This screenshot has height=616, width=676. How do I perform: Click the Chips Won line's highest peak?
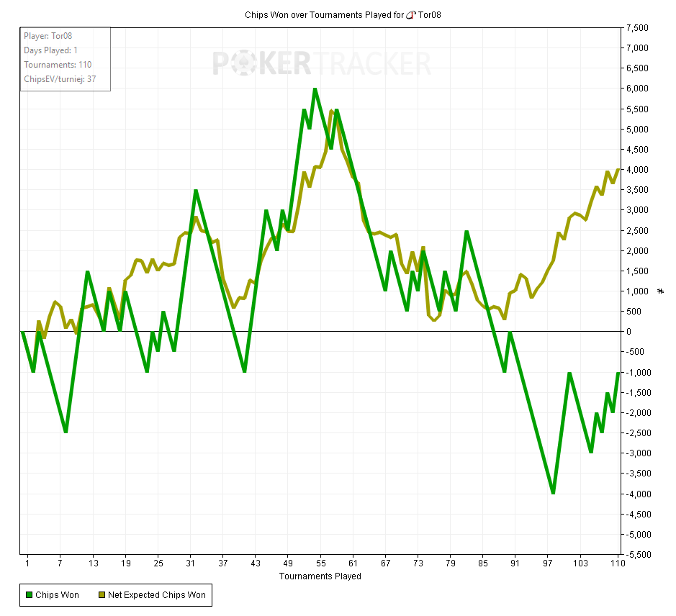coord(315,89)
